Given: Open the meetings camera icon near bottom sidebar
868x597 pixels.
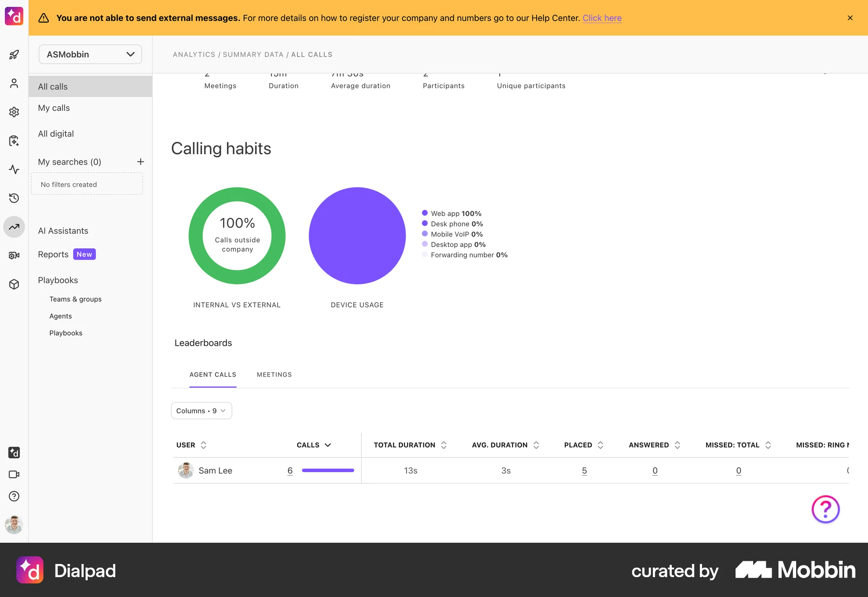Looking at the screenshot, I should 14,474.
